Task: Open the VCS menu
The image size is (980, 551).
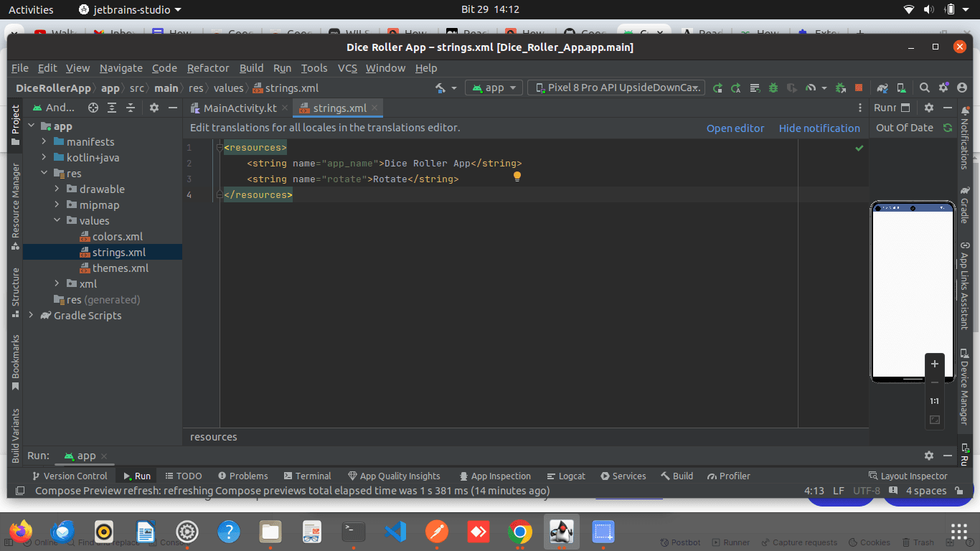Action: tap(347, 68)
